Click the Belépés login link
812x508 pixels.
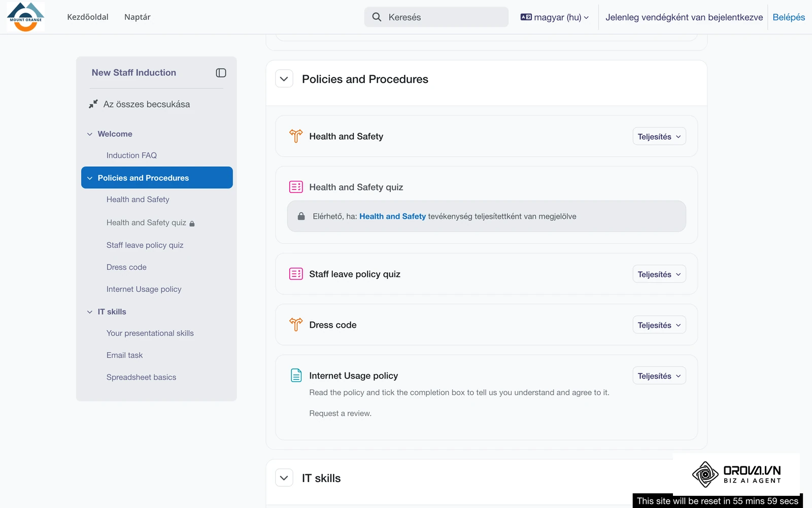pos(789,17)
